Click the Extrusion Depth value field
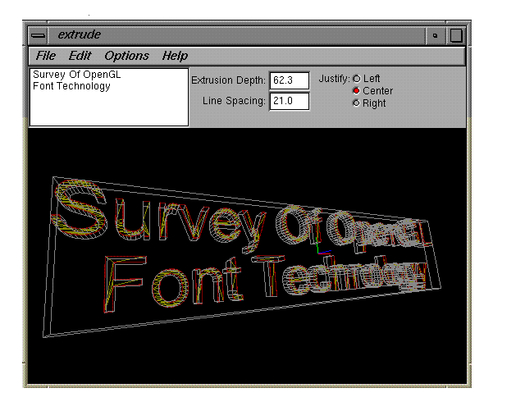The width and height of the screenshot is (525, 420). [x=290, y=80]
